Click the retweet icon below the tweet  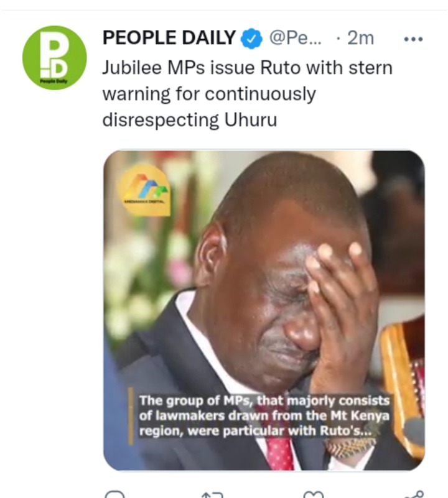212,494
